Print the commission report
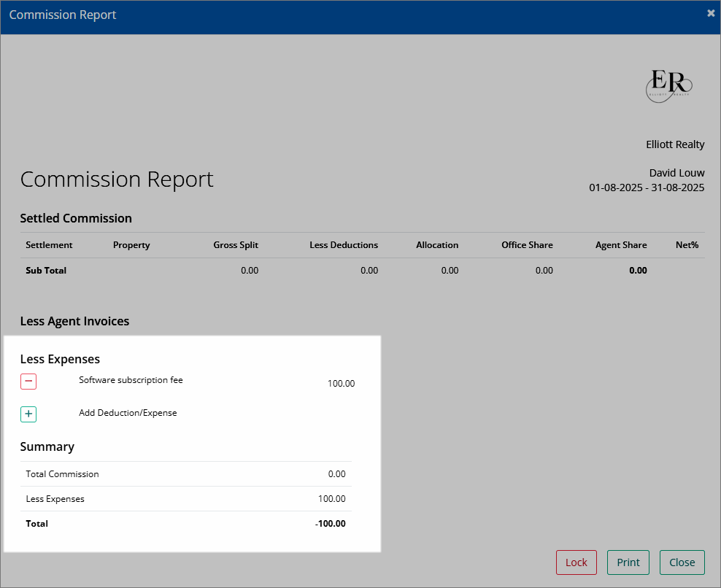 tap(628, 562)
